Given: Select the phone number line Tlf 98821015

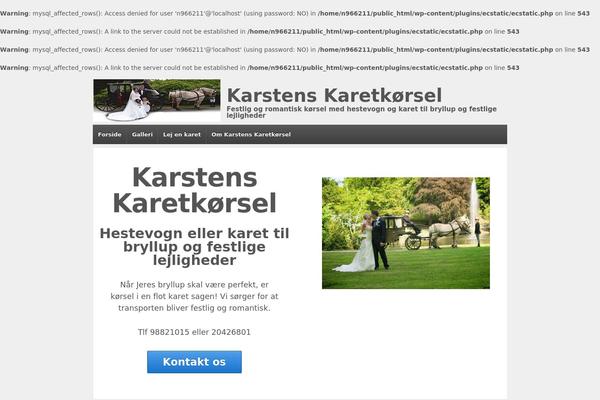Looking at the screenshot, I should (x=194, y=332).
